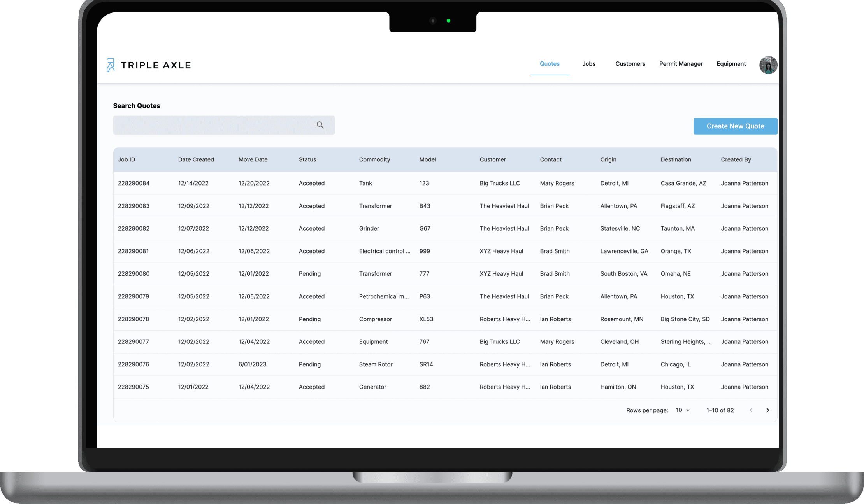Sort by the Status column header
864x504 pixels.
pos(307,159)
